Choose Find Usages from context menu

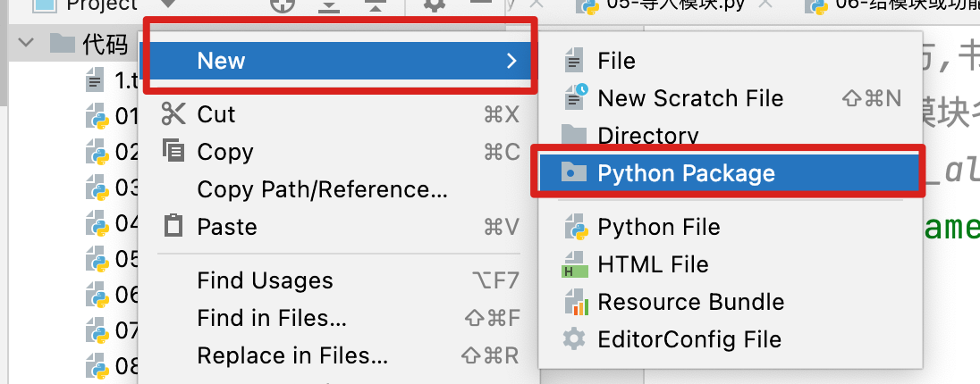265,280
